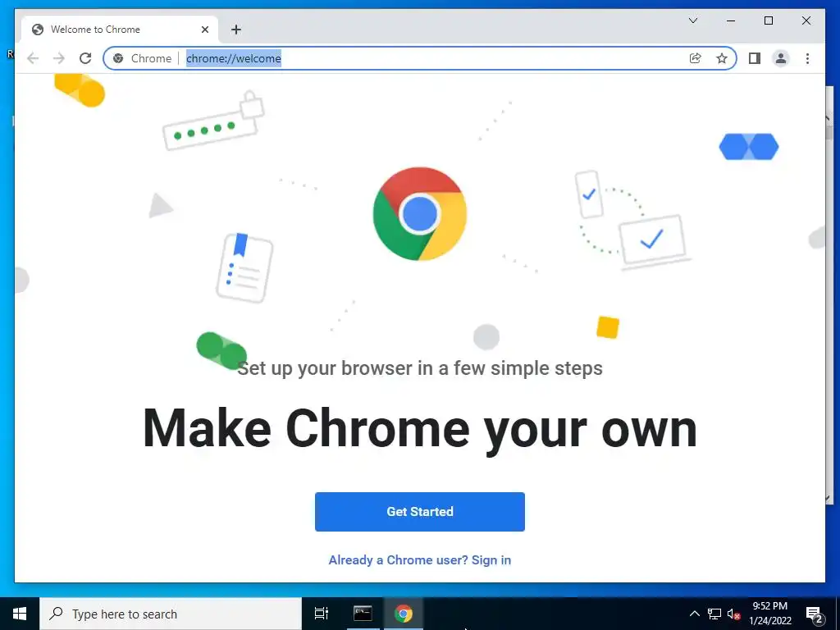The image size is (840, 630).
Task: Follow Already a Chrome user? Sign in link
Action: click(x=420, y=559)
